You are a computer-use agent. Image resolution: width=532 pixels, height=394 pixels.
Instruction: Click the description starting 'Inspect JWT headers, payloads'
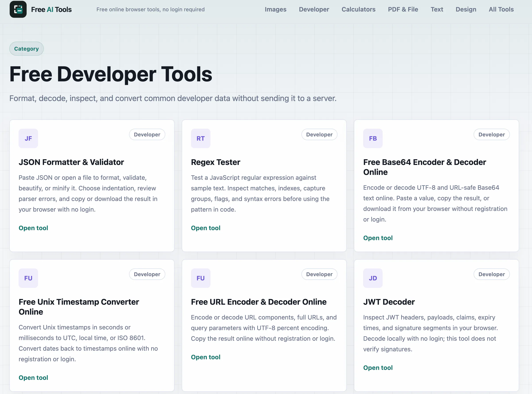pos(431,333)
